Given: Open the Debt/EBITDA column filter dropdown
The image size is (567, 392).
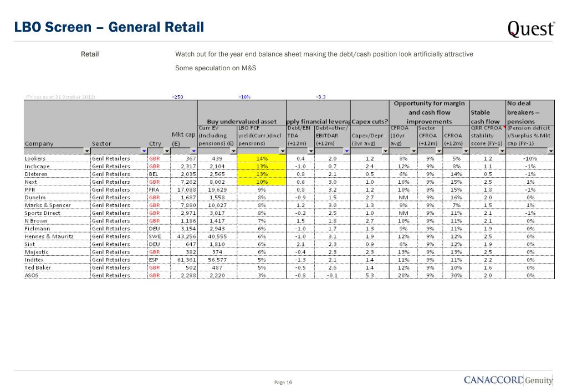Looking at the screenshot, I should click(x=311, y=151).
